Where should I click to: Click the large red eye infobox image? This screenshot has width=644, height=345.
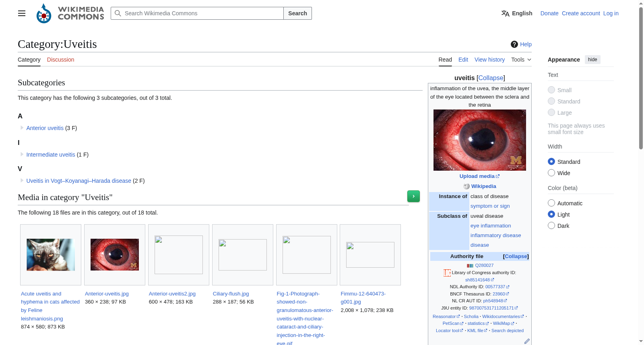[x=480, y=140]
